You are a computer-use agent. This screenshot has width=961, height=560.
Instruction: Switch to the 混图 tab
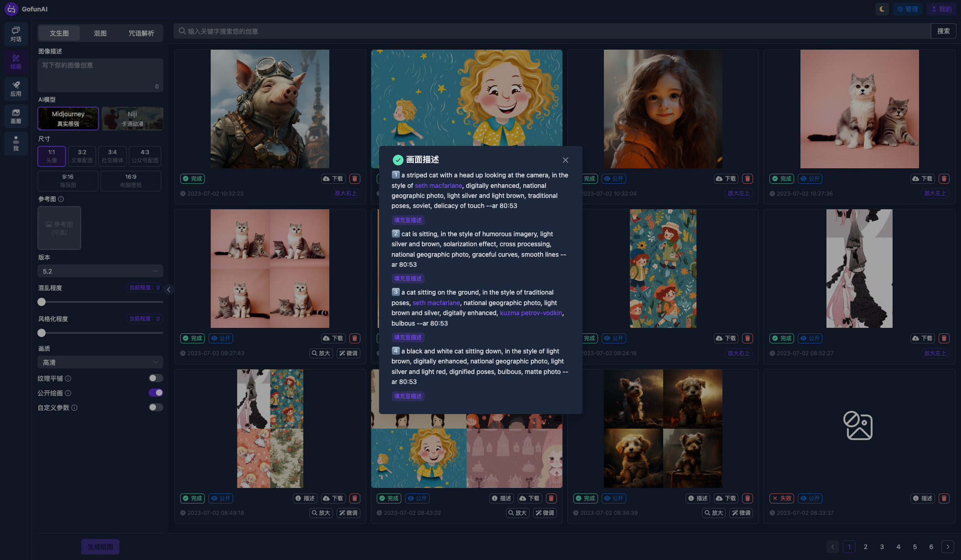click(100, 33)
